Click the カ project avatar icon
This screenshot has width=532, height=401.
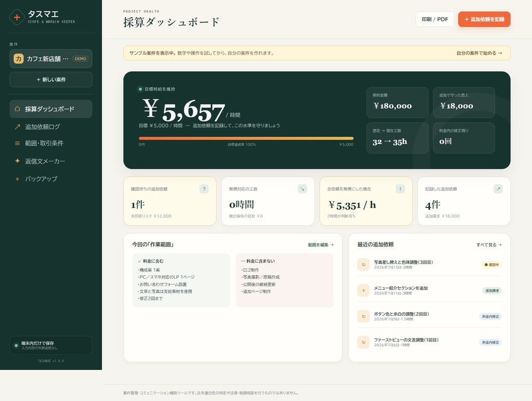tap(18, 59)
